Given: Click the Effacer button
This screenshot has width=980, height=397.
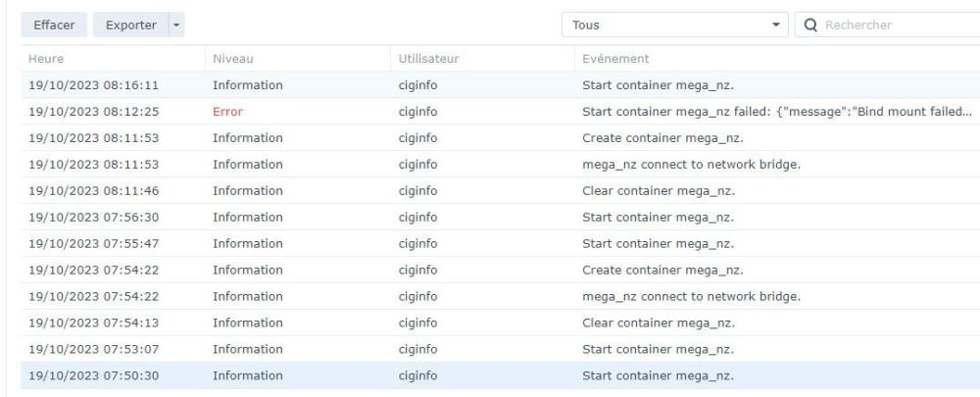Looking at the screenshot, I should 54,25.
